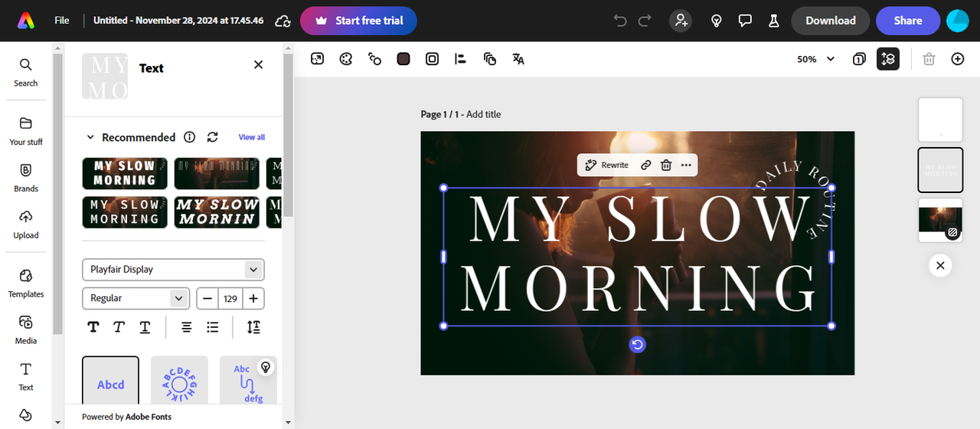The height and width of the screenshot is (429, 980).
Task: Invite collaborators with add-person icon
Action: click(x=681, y=21)
